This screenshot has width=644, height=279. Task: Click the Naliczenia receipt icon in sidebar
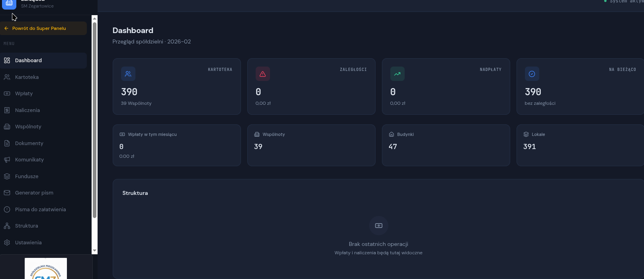(x=7, y=110)
